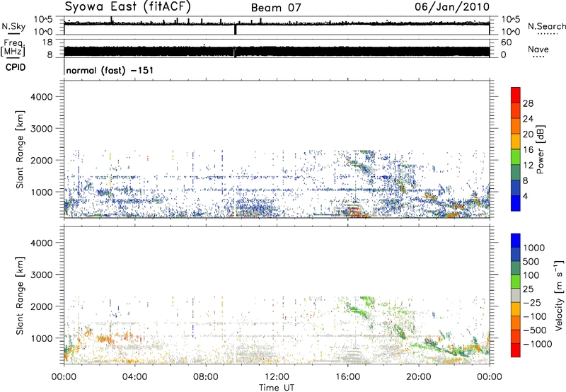Click the '16:00' time axis tick label

347,377
